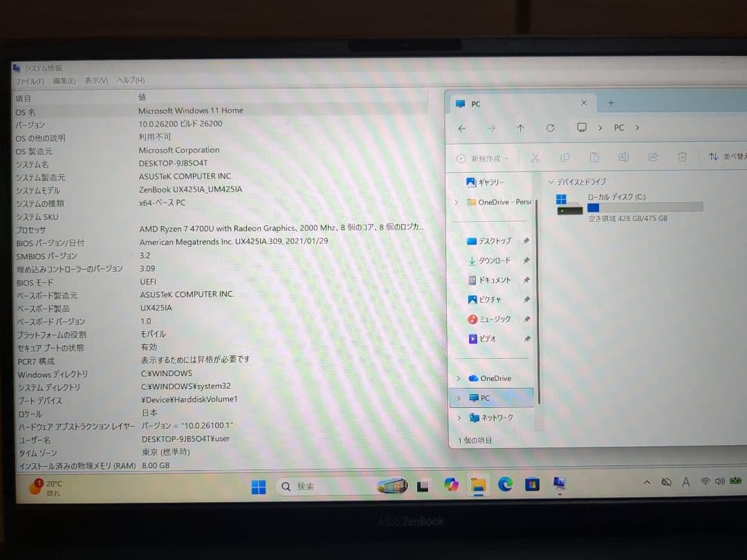Click the Cut scissors icon
Screen dimensions: 747x560
535,158
